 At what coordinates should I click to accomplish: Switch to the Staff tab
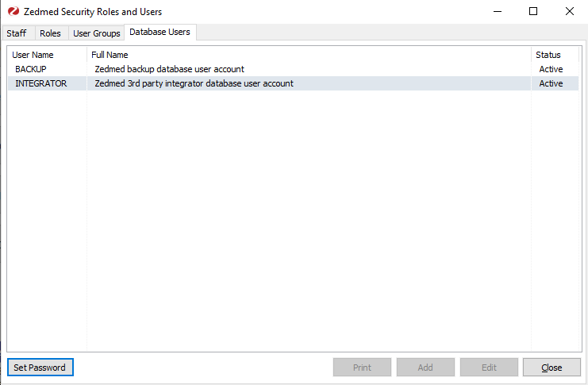pos(17,33)
